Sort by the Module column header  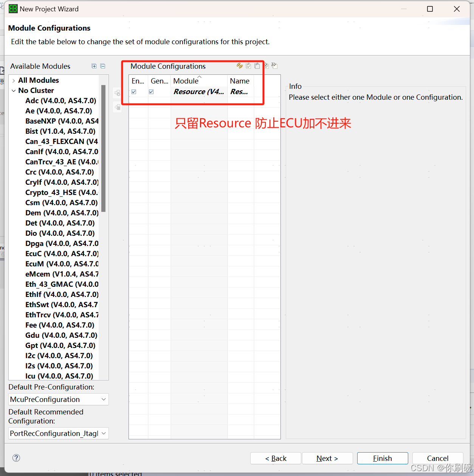(x=199, y=81)
